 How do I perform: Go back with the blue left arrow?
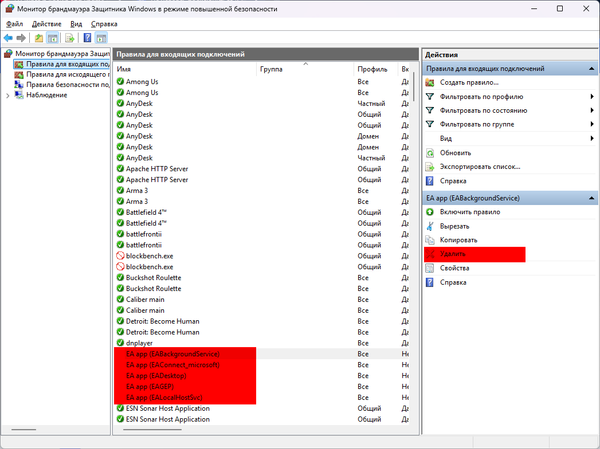pos(8,38)
